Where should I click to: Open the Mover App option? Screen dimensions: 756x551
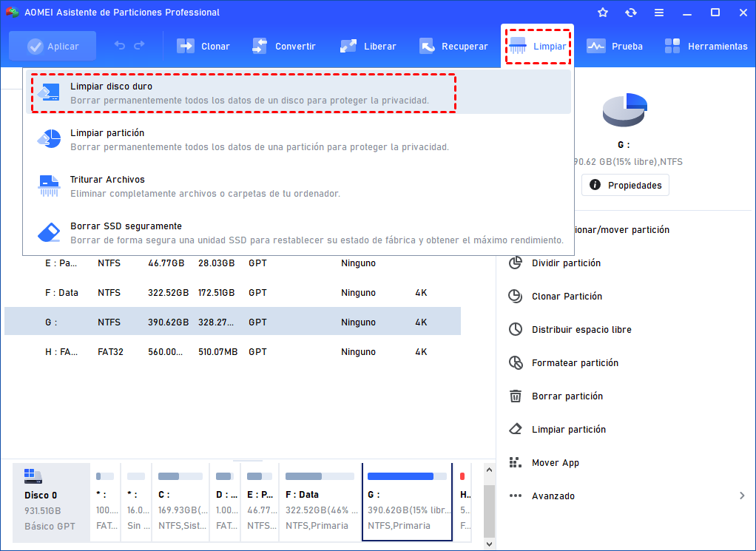tap(555, 463)
